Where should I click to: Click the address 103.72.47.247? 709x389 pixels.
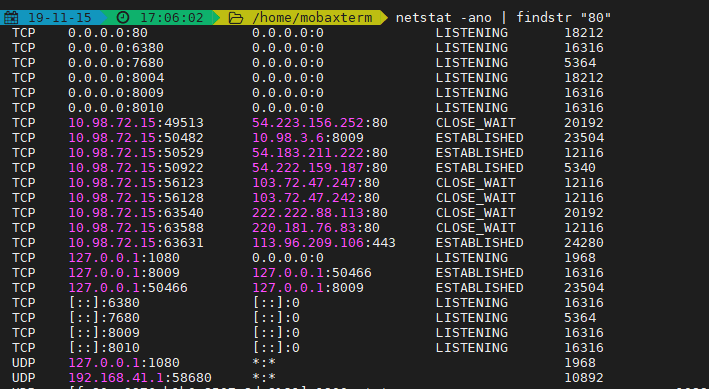point(304,183)
